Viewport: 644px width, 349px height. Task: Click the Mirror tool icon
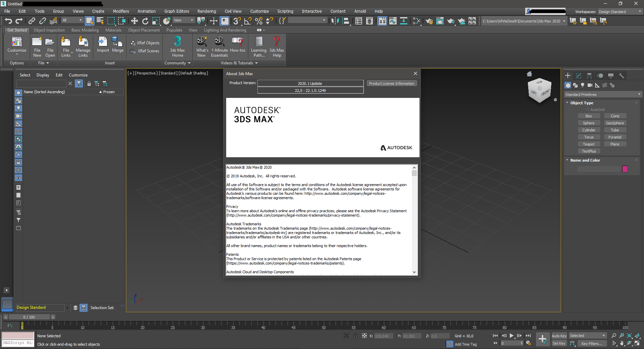(x=335, y=21)
